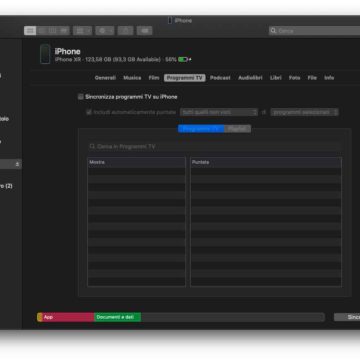Image resolution: width=360 pixels, height=360 pixels.
Task: Select the blue Programmi TV segment
Action: tap(201, 129)
